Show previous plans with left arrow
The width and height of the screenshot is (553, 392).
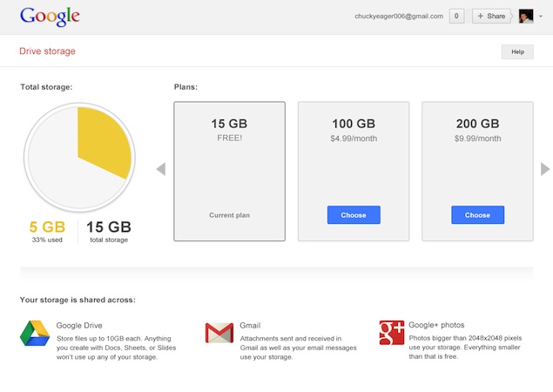161,169
